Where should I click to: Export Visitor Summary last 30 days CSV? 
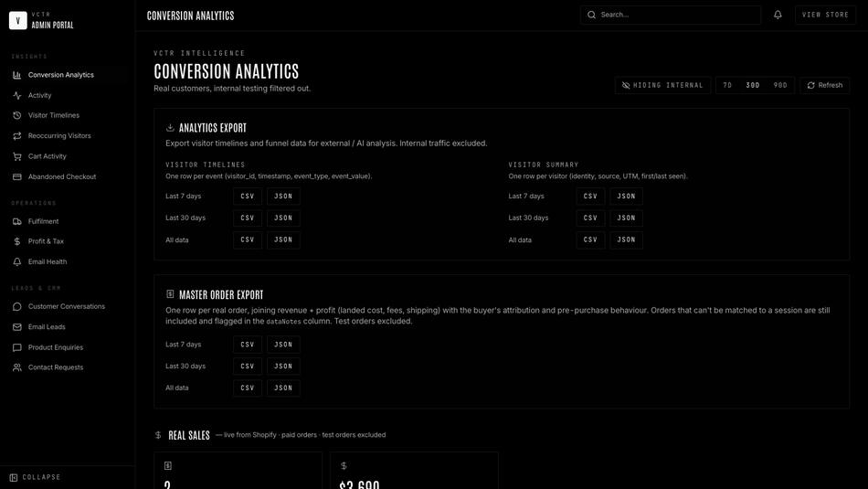(x=590, y=218)
